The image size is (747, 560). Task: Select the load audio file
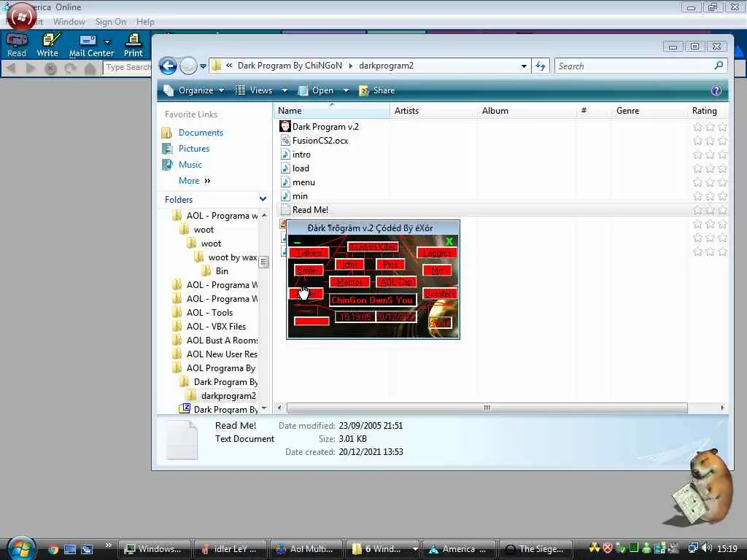click(301, 168)
